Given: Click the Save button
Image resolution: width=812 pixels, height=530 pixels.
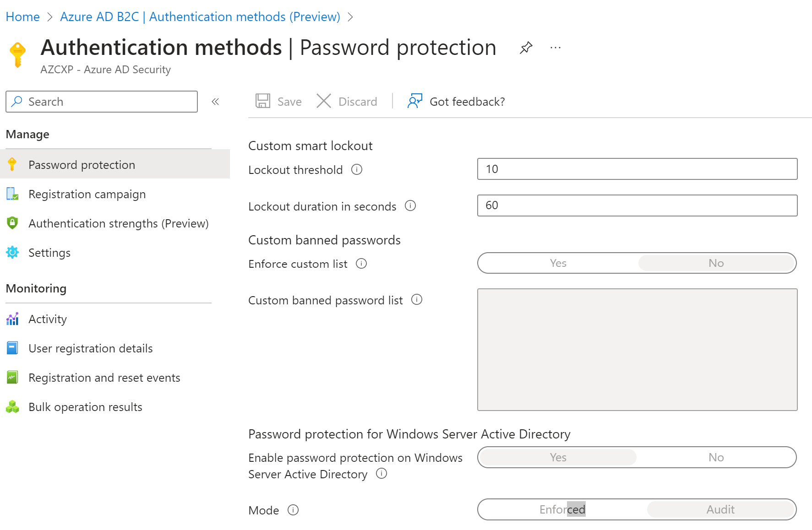Looking at the screenshot, I should coord(278,101).
